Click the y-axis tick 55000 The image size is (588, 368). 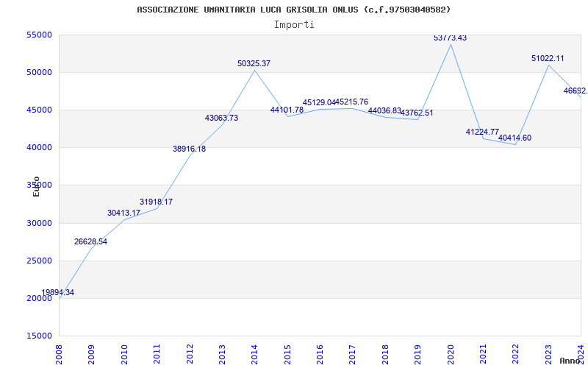[x=39, y=35]
